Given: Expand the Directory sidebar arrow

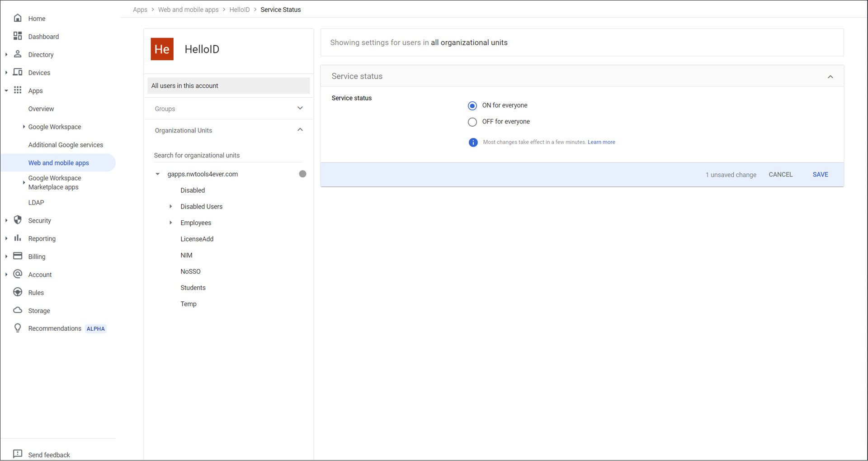Looking at the screenshot, I should (6, 55).
